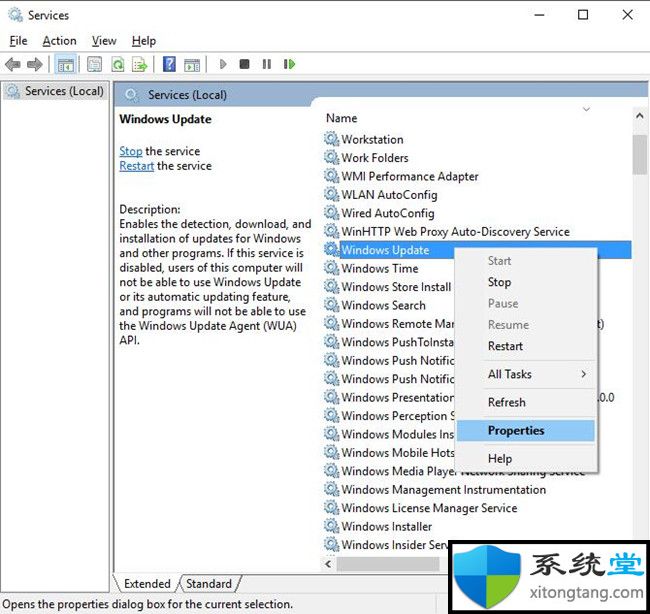Click the Start Service play icon

pyautogui.click(x=223, y=64)
